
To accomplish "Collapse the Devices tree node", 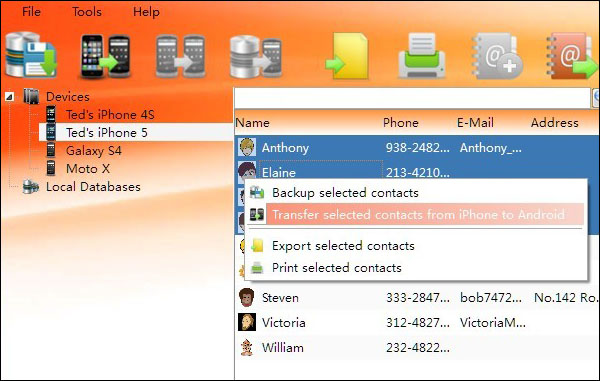I will click(x=10, y=97).
